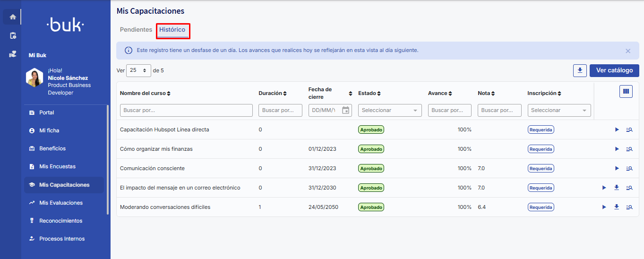Open the calendar picker for Fecha de cierre
Image resolution: width=644 pixels, height=259 pixels.
345,110
